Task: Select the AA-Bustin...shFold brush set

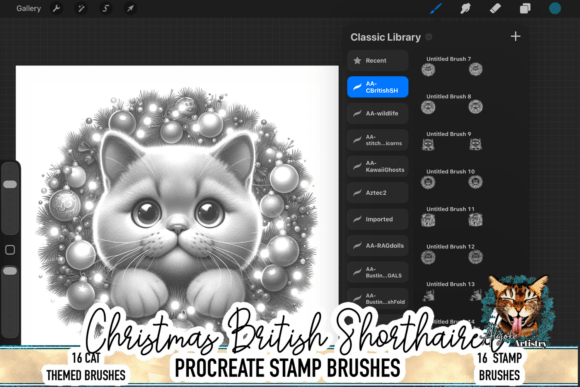Action: (x=378, y=299)
